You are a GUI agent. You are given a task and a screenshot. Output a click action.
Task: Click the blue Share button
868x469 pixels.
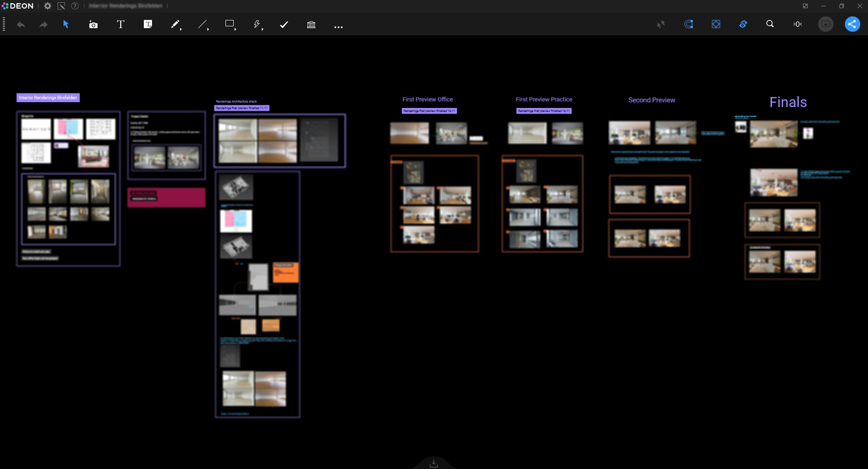(x=852, y=24)
